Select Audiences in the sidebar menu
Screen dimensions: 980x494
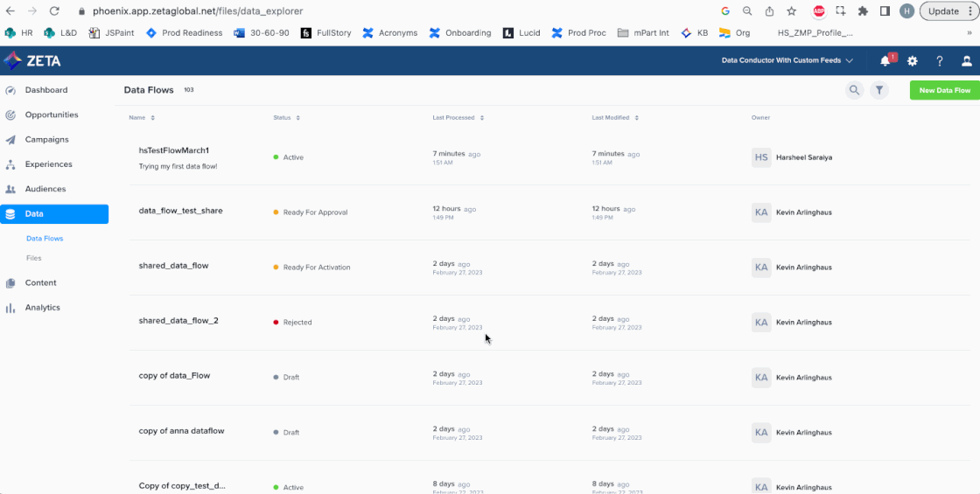[45, 189]
